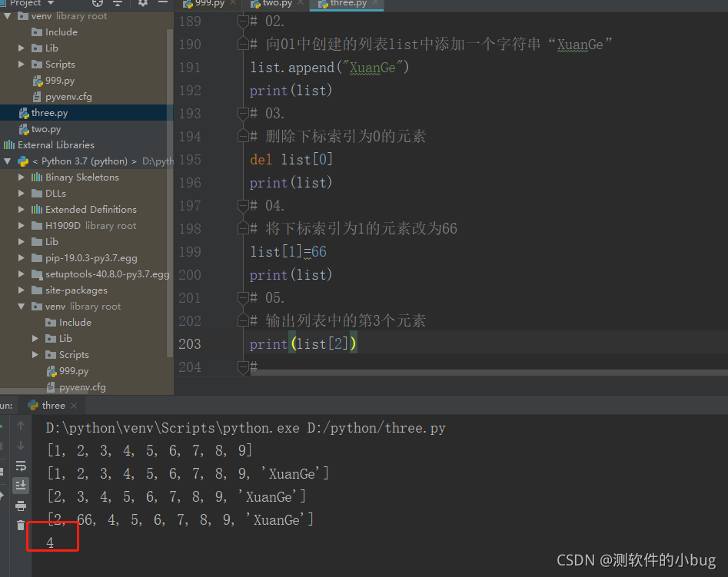This screenshot has width=728, height=577.
Task: Expand the Scripts folder under top venv
Action: 21,64
